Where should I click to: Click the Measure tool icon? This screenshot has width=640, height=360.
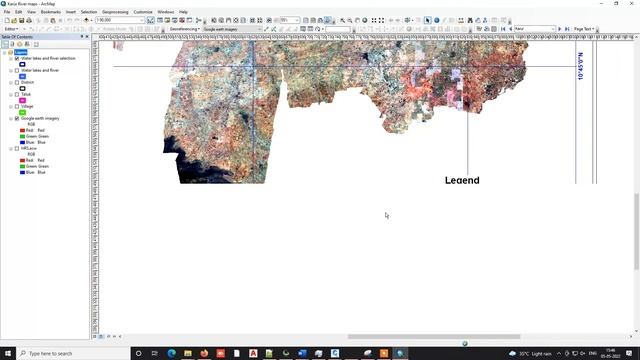pyautogui.click(x=461, y=20)
